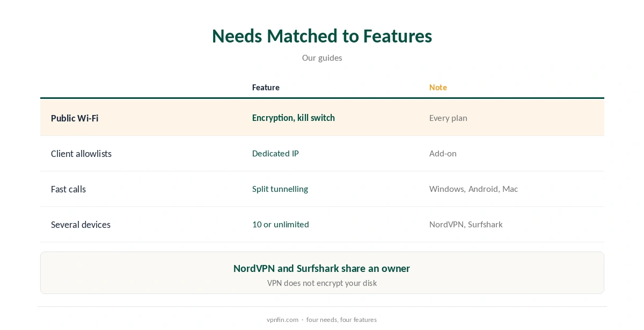This screenshot has height=330, width=644.
Task: Click 'Encryption, kill switch' feature cell
Action: click(x=294, y=118)
